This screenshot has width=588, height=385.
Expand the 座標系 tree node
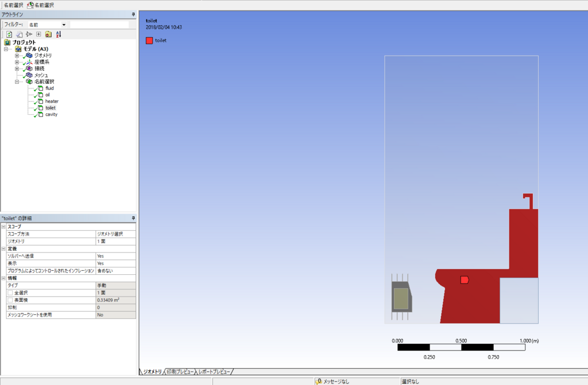pos(17,62)
